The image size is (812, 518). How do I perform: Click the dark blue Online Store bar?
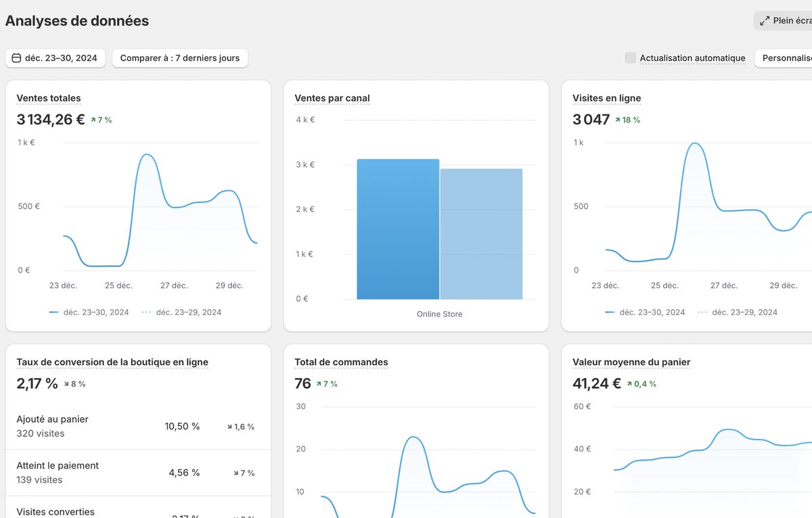[398, 229]
